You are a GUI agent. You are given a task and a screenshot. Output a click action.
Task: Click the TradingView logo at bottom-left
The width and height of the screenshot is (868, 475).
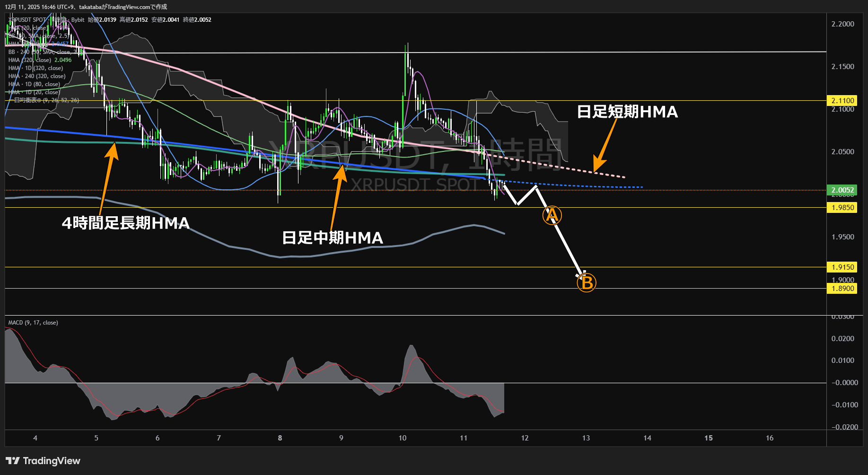click(x=43, y=460)
